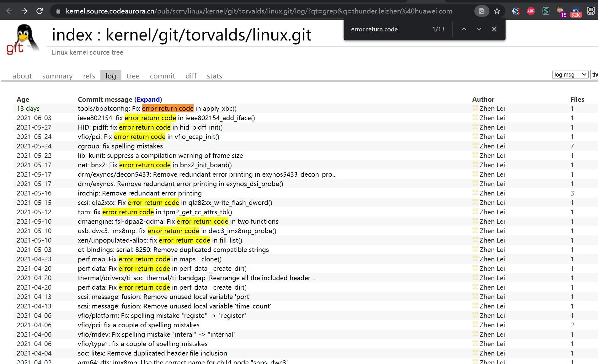Open the rightmost extension icon in toolbar
This screenshot has width=598, height=364.
[x=591, y=11]
